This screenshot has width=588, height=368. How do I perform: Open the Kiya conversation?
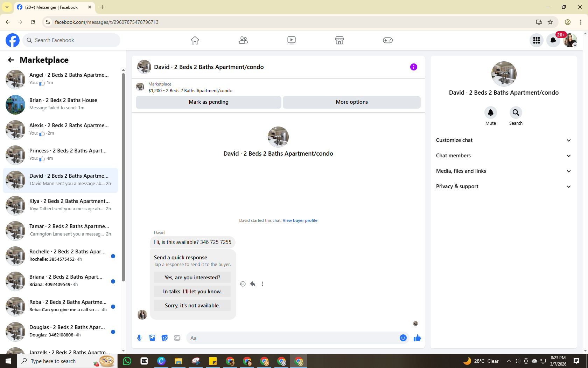[x=60, y=205]
